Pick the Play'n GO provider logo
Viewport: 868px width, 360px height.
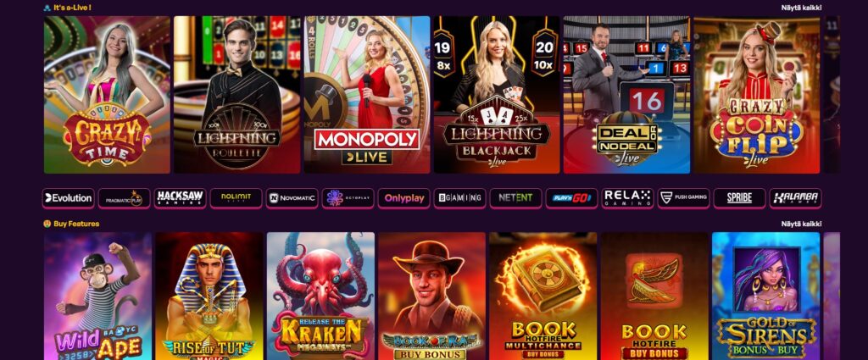(x=571, y=198)
